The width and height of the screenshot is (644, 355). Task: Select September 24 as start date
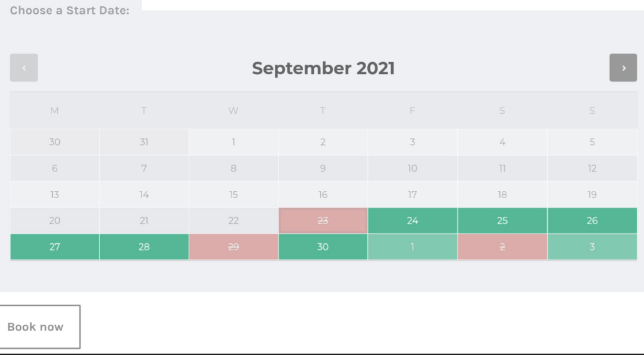pos(413,221)
